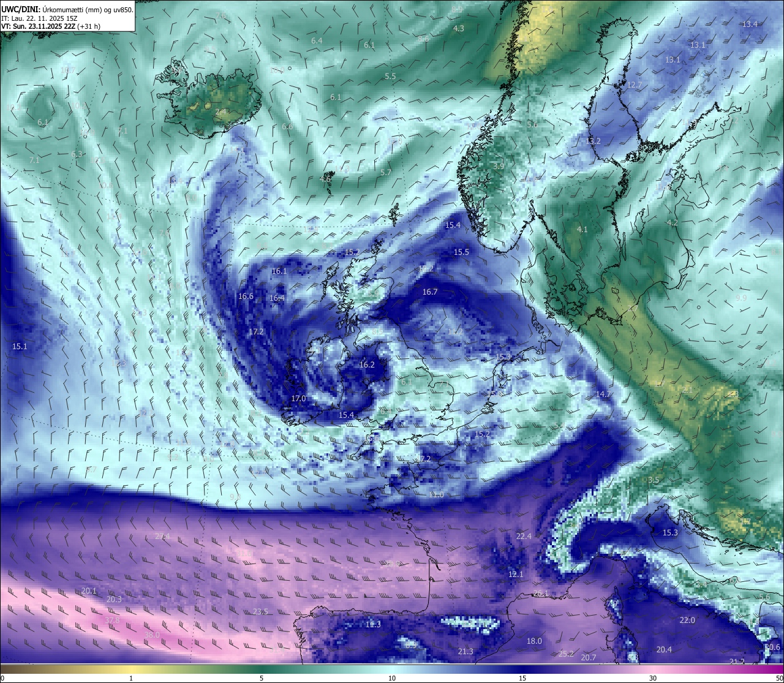Click the map value '14.7'
Image resolution: width=784 pixels, height=683 pixels.
tap(603, 394)
